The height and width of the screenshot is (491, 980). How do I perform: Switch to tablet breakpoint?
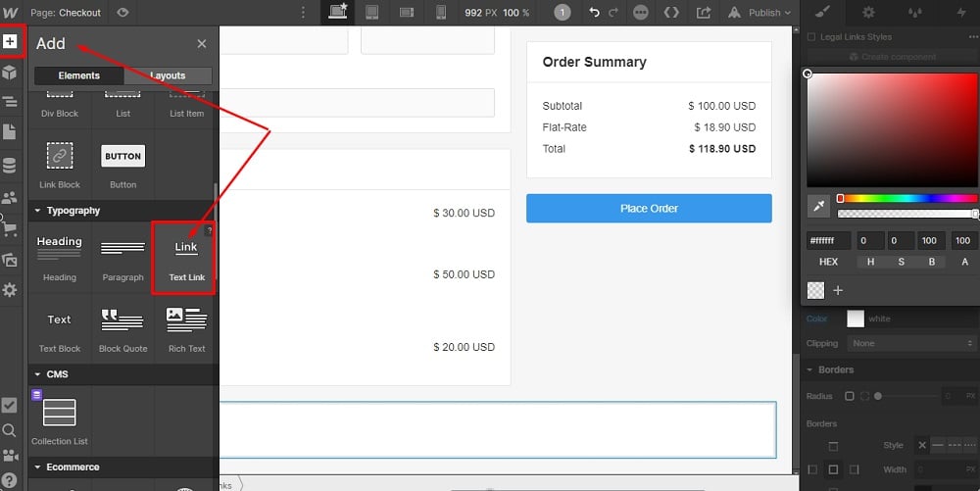pyautogui.click(x=371, y=13)
